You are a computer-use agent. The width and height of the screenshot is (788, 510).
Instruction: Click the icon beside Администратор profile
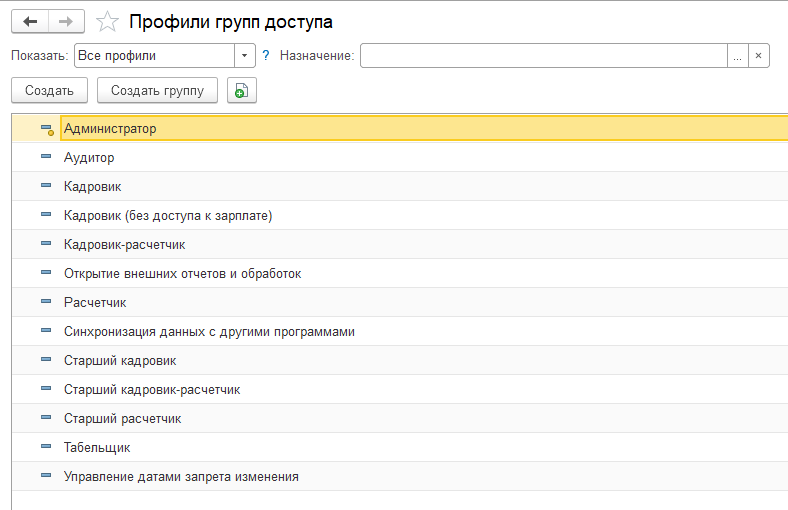click(x=46, y=129)
